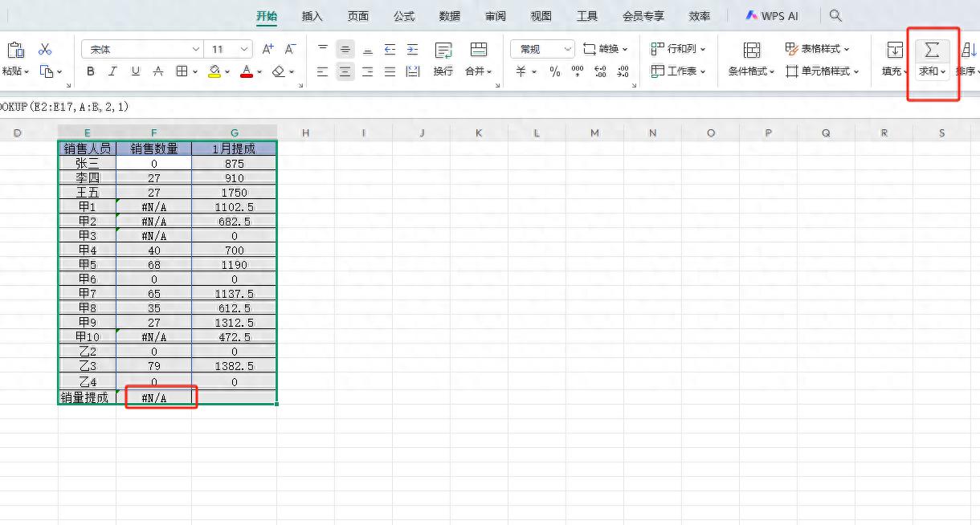The image size is (980, 525).
Task: Open the 工具 Tools tab
Action: click(587, 16)
